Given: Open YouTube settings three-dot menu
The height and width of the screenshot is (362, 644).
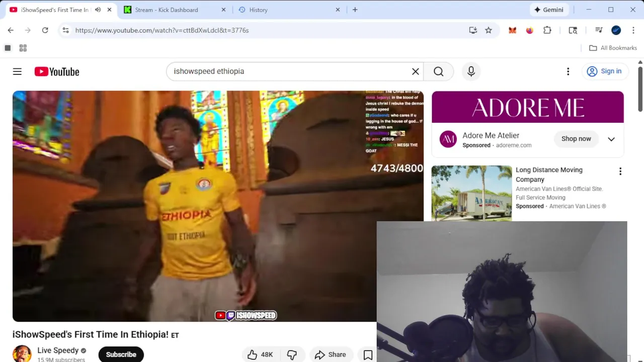Looking at the screenshot, I should 568,71.
